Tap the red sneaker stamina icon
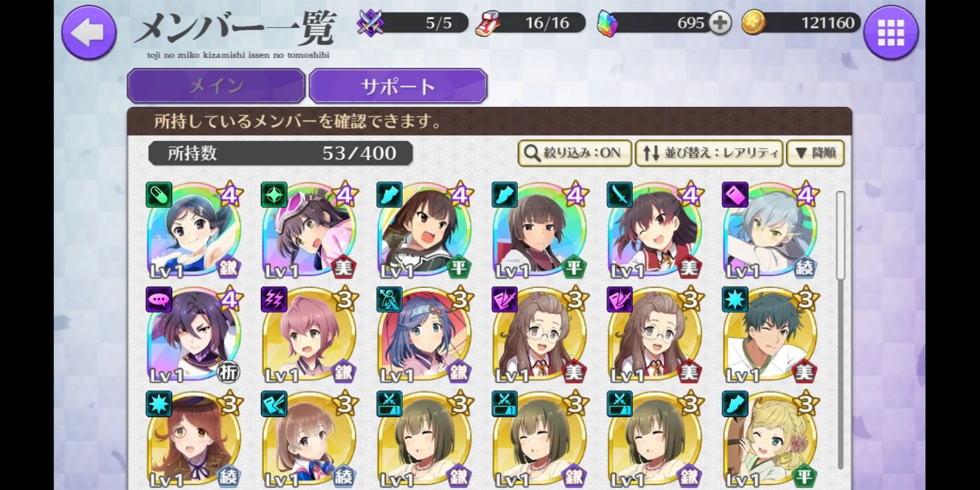This screenshot has height=490, width=980. coord(487,23)
